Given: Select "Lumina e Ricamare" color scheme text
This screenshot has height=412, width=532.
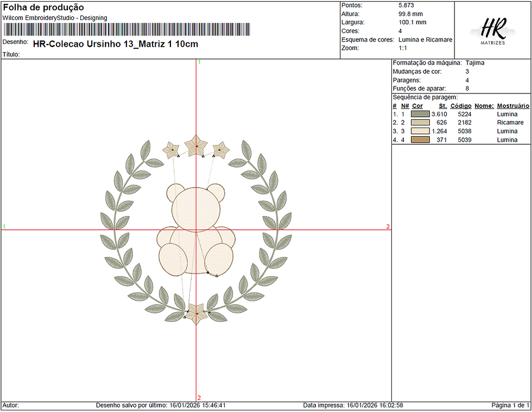Looking at the screenshot, I should click(x=425, y=40).
